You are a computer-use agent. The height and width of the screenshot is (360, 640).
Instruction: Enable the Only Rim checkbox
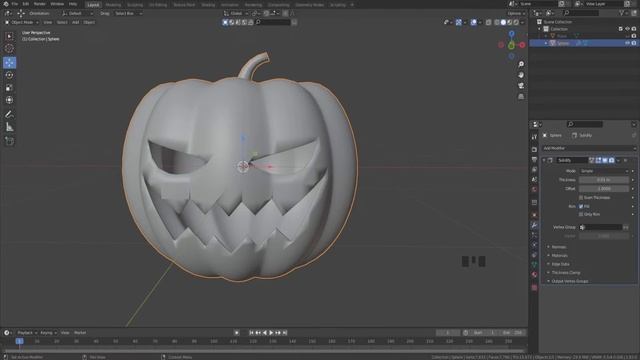(x=581, y=214)
